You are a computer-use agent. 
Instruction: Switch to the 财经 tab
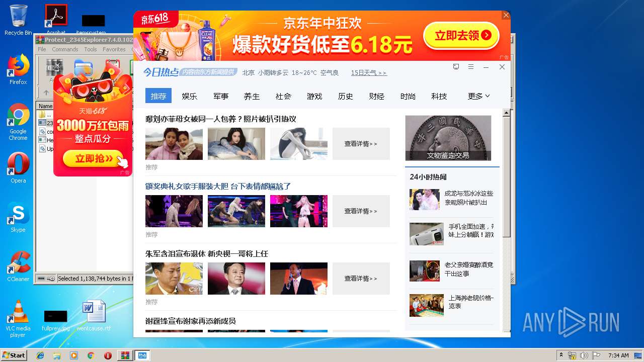[x=377, y=96]
